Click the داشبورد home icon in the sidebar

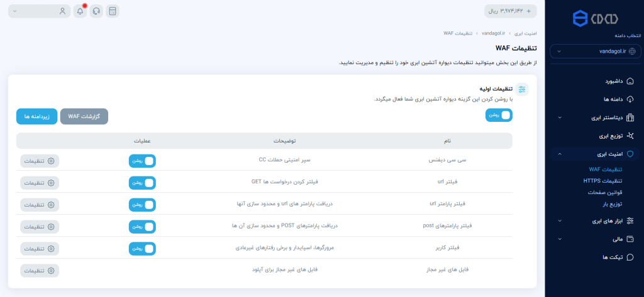pyautogui.click(x=630, y=81)
